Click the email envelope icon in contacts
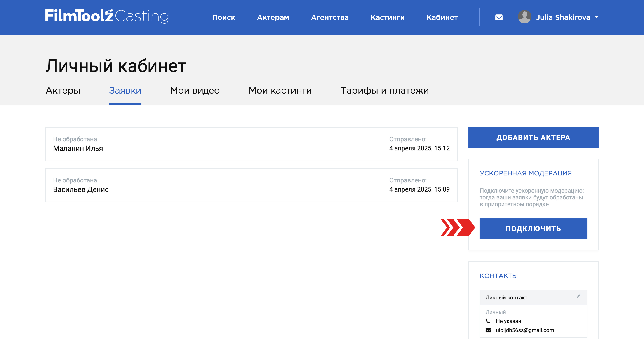644x339 pixels. pos(488,330)
